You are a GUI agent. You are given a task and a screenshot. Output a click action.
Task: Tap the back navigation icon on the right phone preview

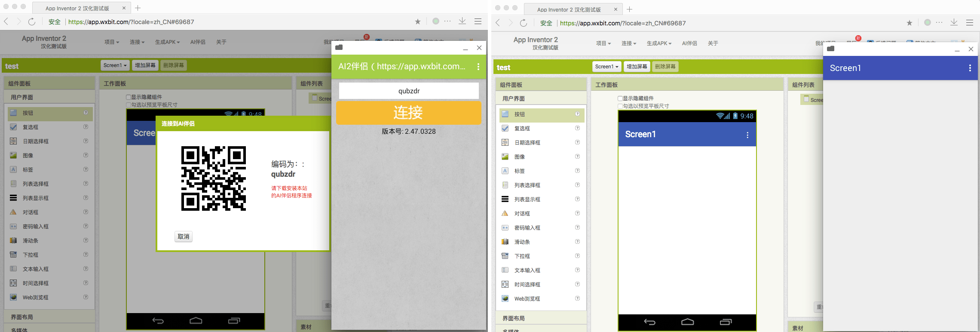[x=649, y=322]
